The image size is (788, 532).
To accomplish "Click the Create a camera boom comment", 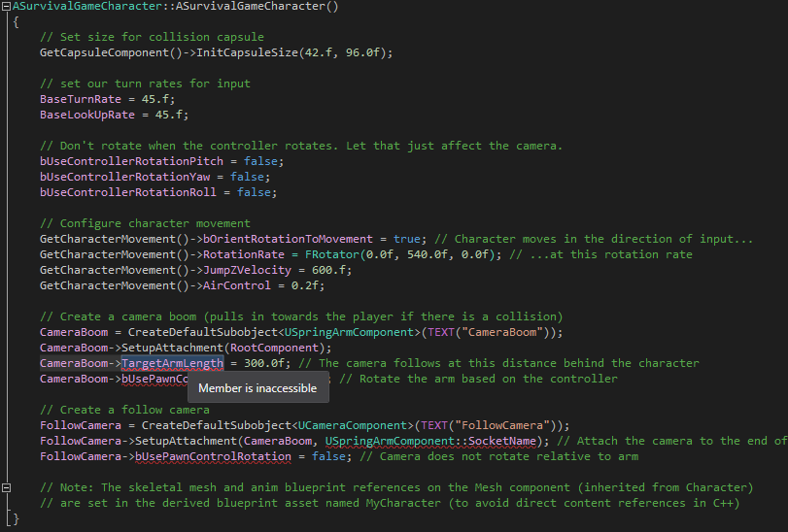I will [301, 317].
